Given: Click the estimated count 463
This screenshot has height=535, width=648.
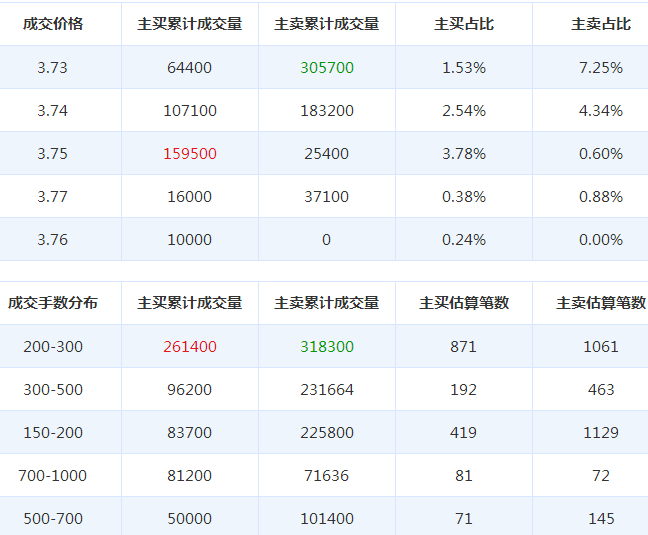Looking at the screenshot, I should tap(601, 389).
